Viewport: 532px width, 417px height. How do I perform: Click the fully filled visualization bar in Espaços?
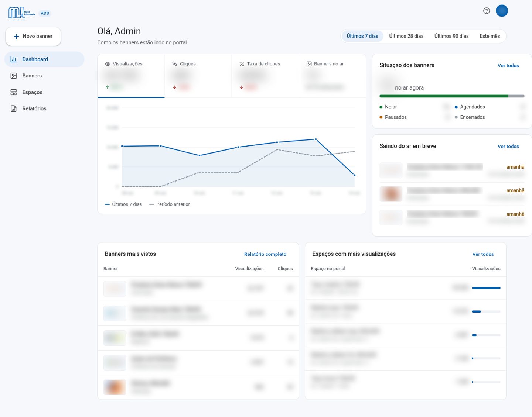486,288
